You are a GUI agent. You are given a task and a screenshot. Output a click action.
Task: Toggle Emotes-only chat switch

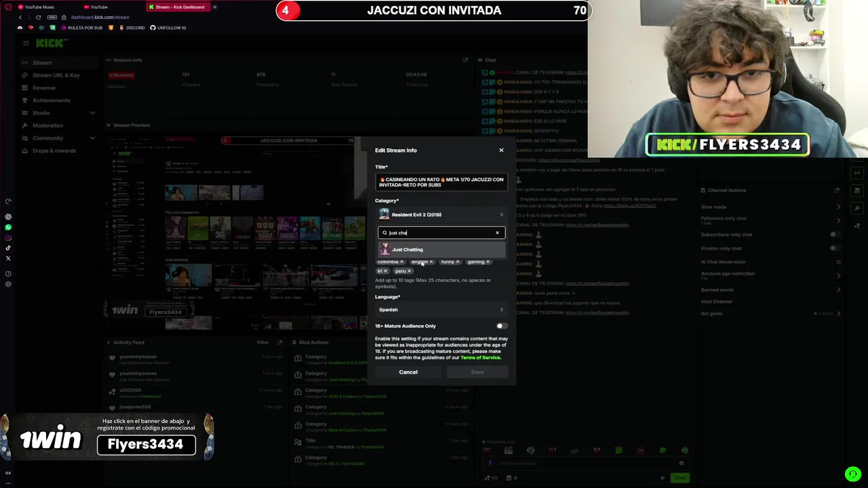[x=833, y=248]
